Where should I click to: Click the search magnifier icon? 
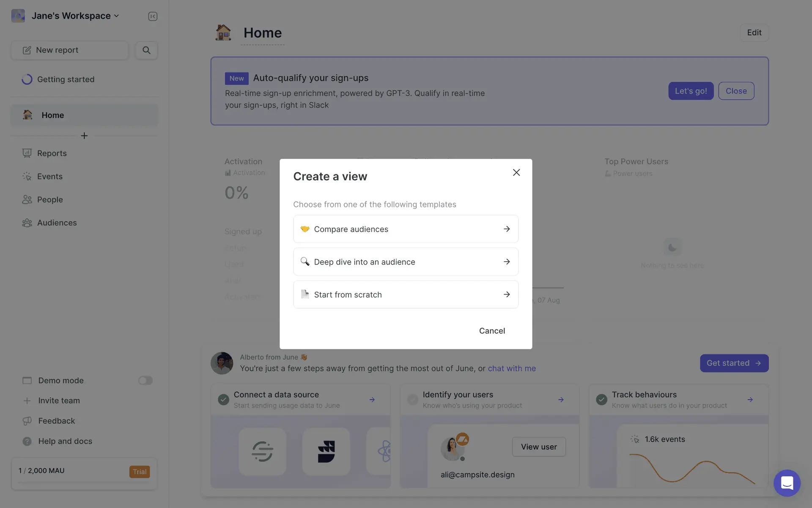click(x=146, y=50)
